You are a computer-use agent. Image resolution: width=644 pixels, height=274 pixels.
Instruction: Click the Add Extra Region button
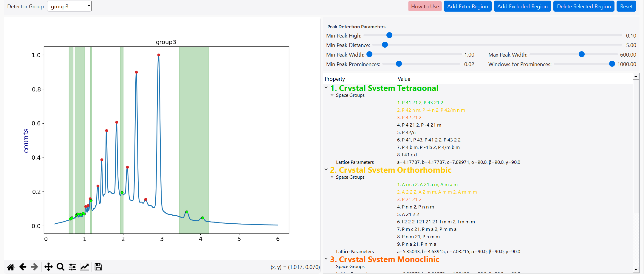(467, 6)
